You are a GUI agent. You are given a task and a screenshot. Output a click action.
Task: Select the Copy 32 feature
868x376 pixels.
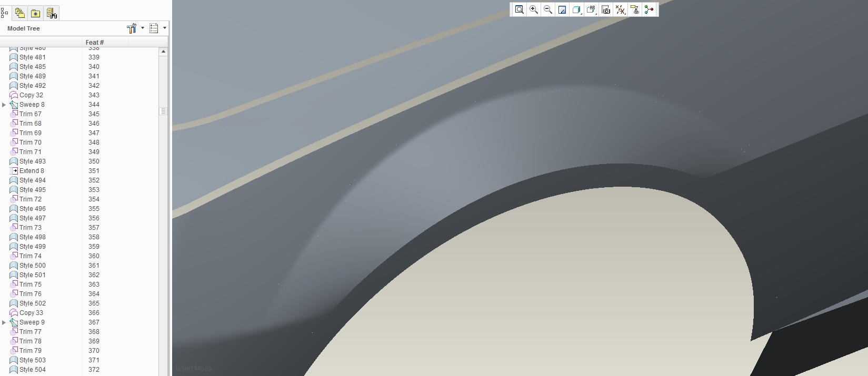point(31,95)
